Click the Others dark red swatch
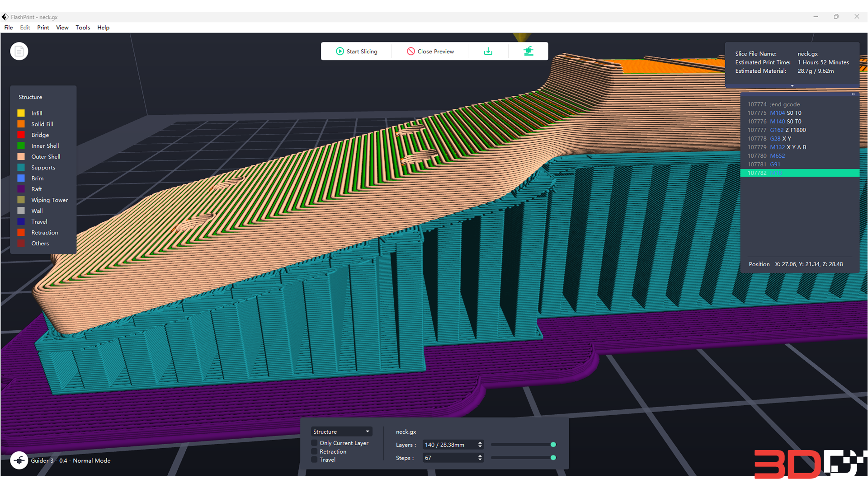Screen dimensions: 868x488 pyautogui.click(x=21, y=244)
